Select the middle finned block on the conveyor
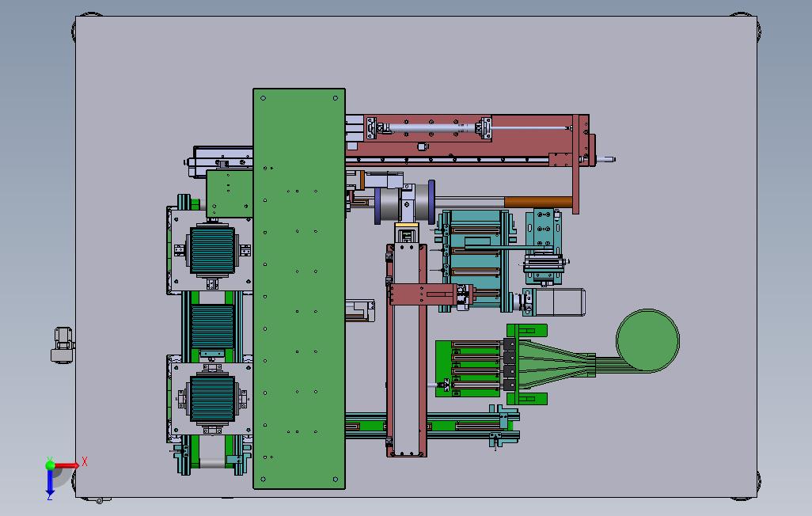This screenshot has height=516, width=812. click(x=213, y=326)
